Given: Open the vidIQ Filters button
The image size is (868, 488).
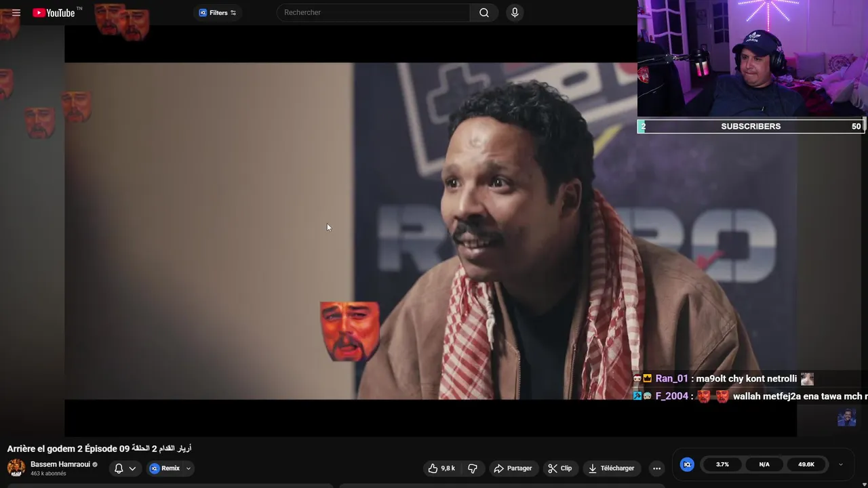Looking at the screenshot, I should pyautogui.click(x=218, y=12).
